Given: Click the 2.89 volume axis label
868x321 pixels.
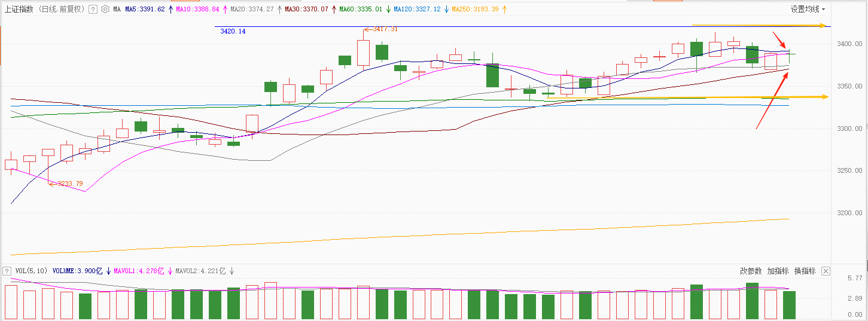Looking at the screenshot, I should coord(854,298).
